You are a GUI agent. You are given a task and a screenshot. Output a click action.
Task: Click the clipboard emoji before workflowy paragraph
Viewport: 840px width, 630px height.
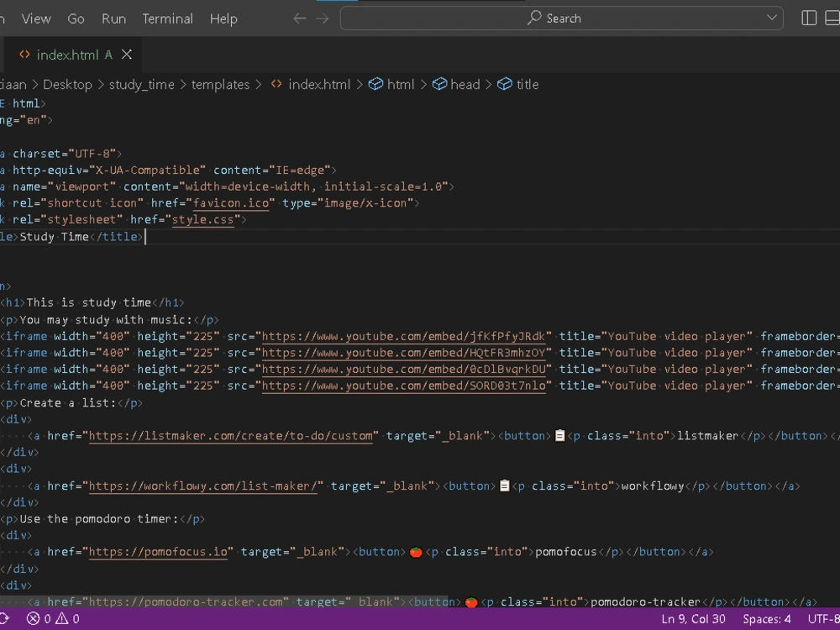[x=504, y=486]
